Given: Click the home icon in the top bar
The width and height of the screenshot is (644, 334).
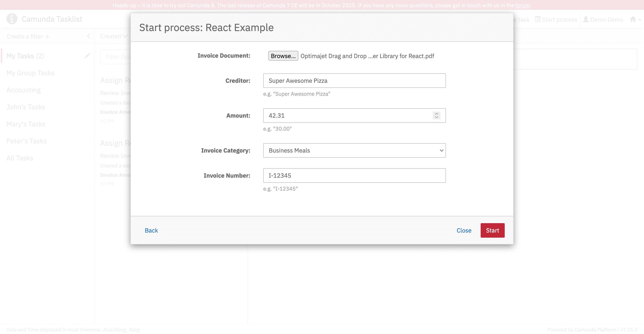Looking at the screenshot, I should [x=632, y=19].
